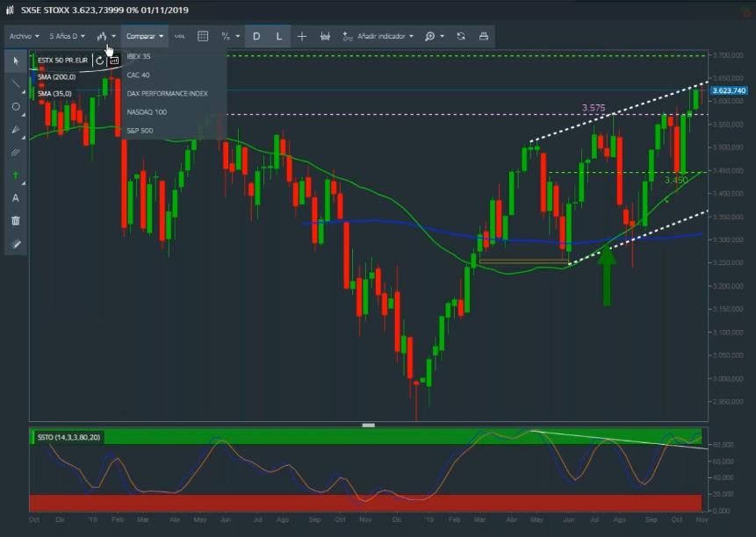Viewport: 756px width, 537px height.
Task: Click the trash delete drawings icon
Action: pos(16,221)
